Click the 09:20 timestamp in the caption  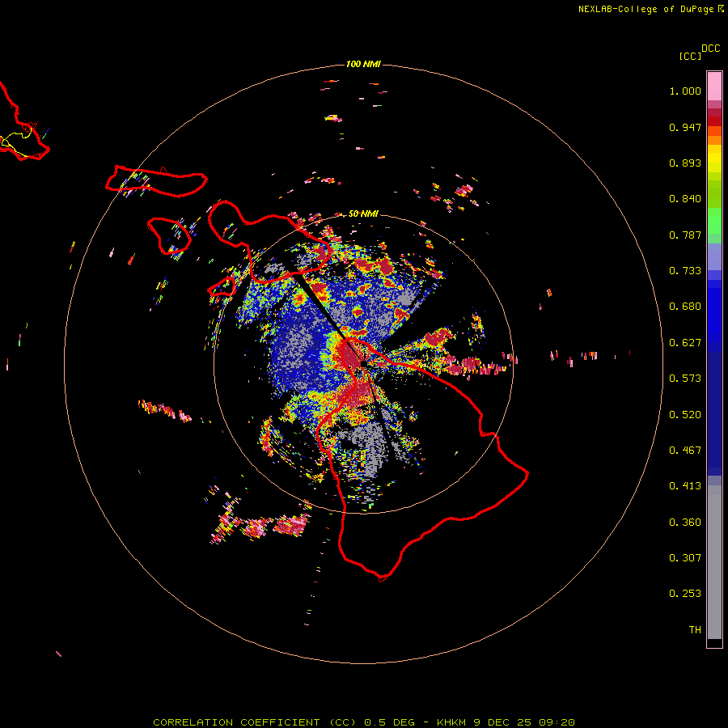pyautogui.click(x=557, y=722)
